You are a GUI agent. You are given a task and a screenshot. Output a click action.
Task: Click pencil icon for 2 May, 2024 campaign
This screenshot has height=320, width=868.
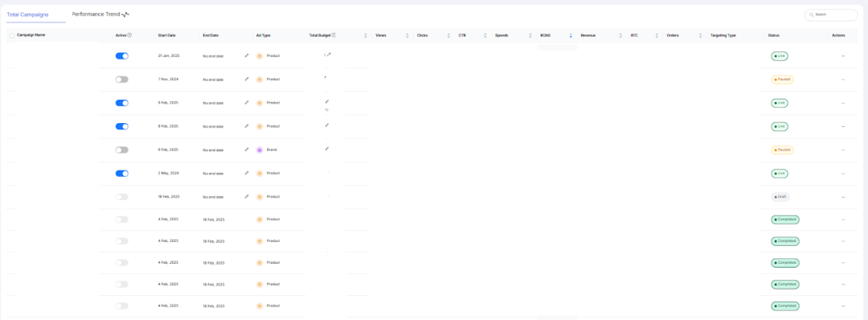coord(247,173)
